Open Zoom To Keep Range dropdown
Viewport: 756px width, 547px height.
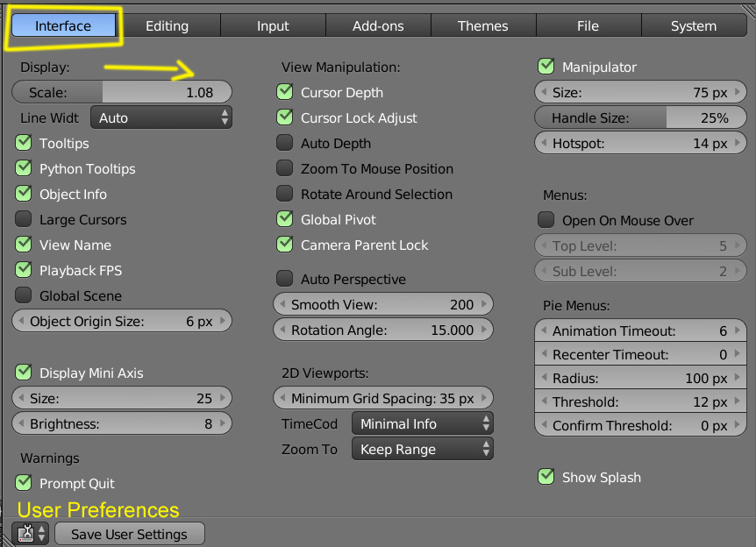(422, 450)
